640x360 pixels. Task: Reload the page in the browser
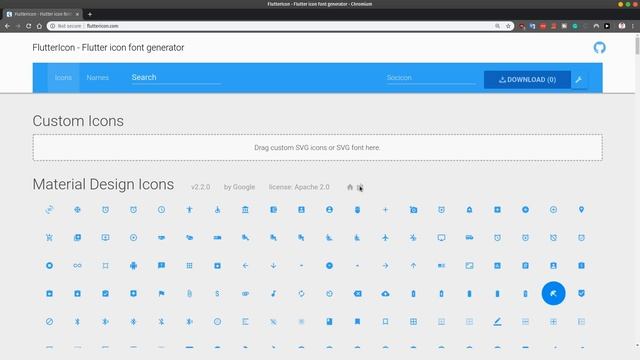point(29,26)
